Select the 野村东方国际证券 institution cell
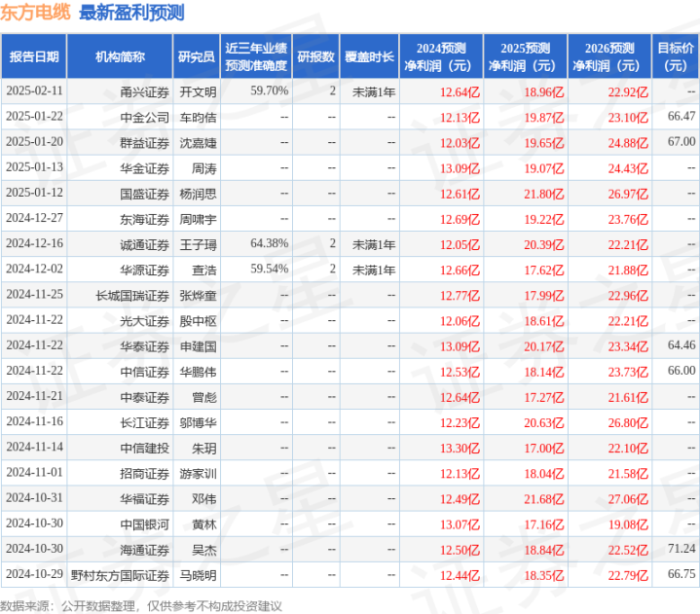This screenshot has height=614, width=700. click(x=120, y=575)
